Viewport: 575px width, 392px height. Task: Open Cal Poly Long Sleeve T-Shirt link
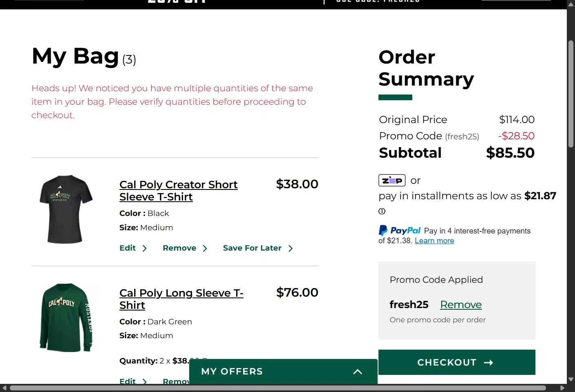(181, 299)
